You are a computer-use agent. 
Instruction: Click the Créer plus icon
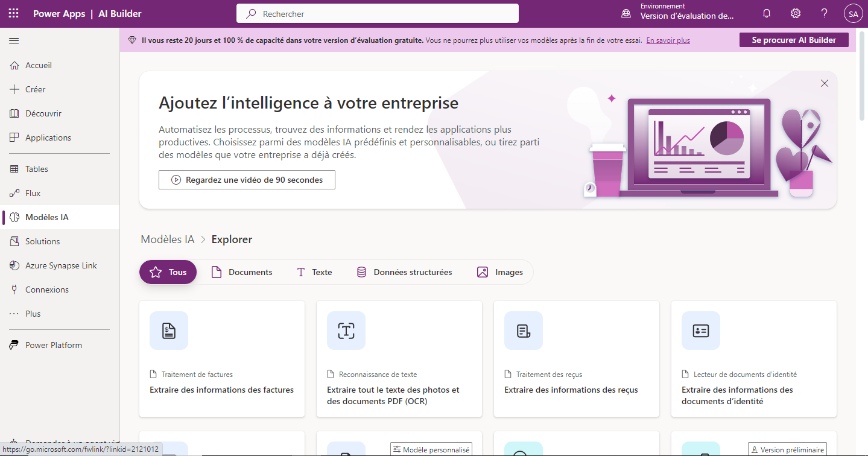coord(14,89)
